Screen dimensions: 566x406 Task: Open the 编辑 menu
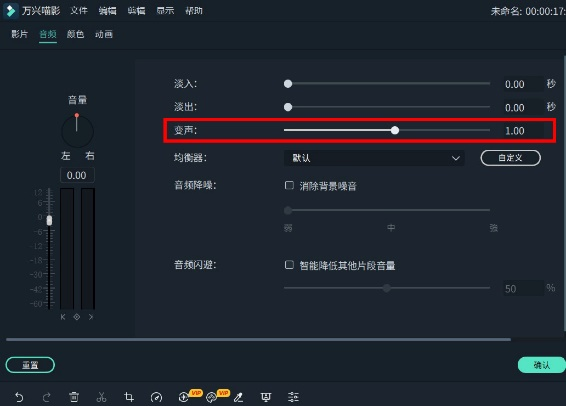[108, 10]
